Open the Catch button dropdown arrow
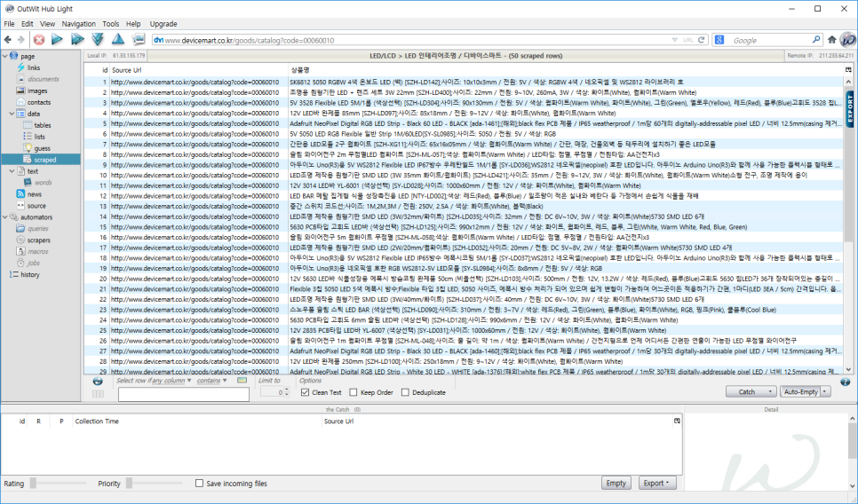Image resolution: width=858 pixels, height=504 pixels. [770, 392]
